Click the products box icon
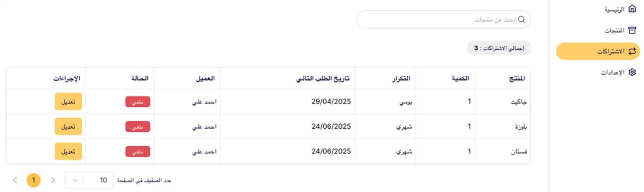Screen dimensions: 644x192 tap(632, 30)
